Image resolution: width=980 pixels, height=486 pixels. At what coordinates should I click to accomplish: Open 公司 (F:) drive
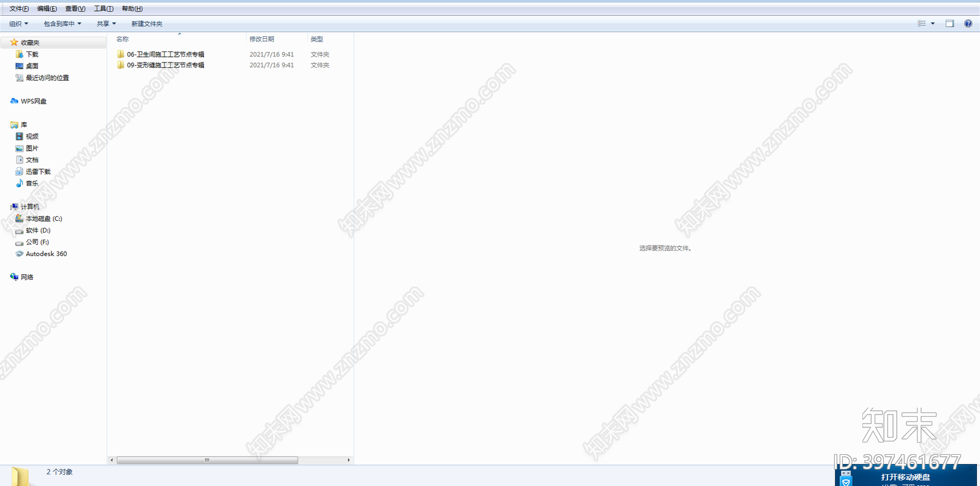pyautogui.click(x=37, y=242)
